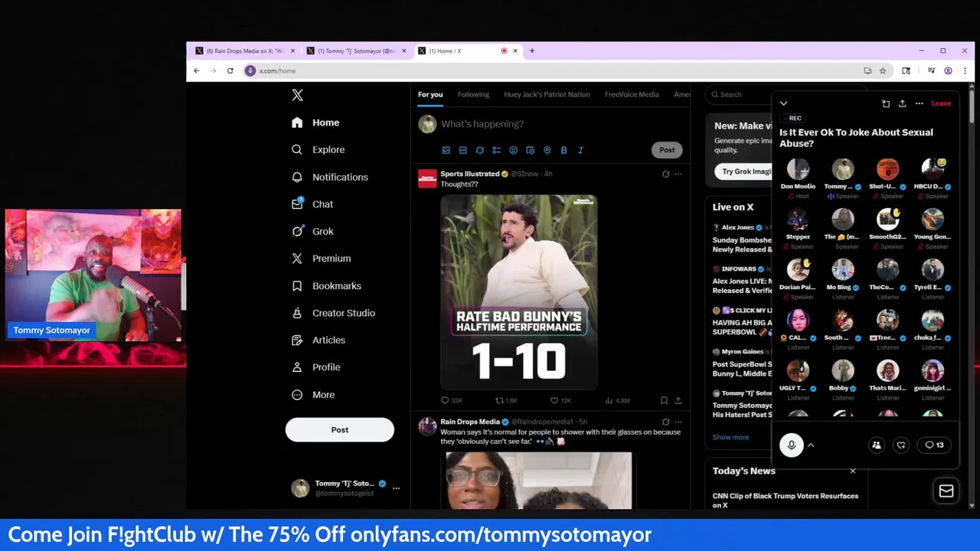The image size is (980, 551).
Task: Dismiss the Today's News panel
Action: pos(852,471)
